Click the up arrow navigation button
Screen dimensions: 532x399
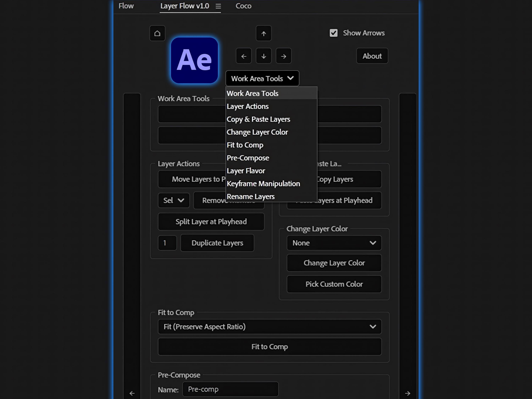264,33
